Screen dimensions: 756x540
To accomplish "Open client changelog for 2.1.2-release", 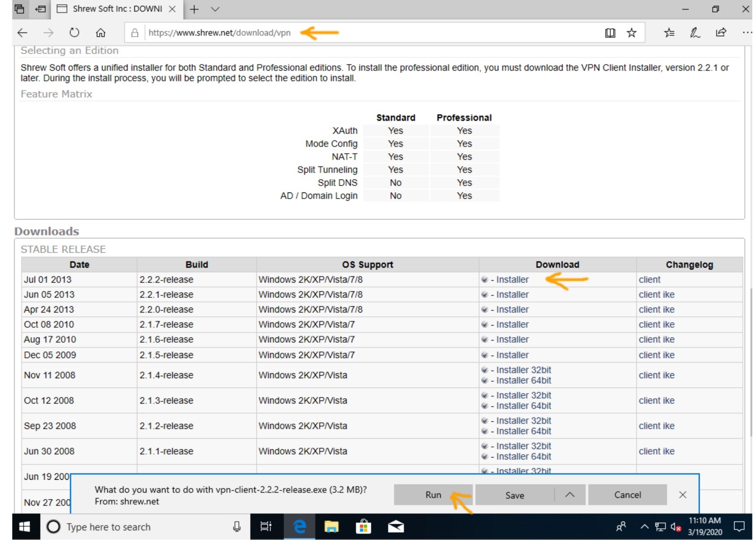I will (649, 426).
